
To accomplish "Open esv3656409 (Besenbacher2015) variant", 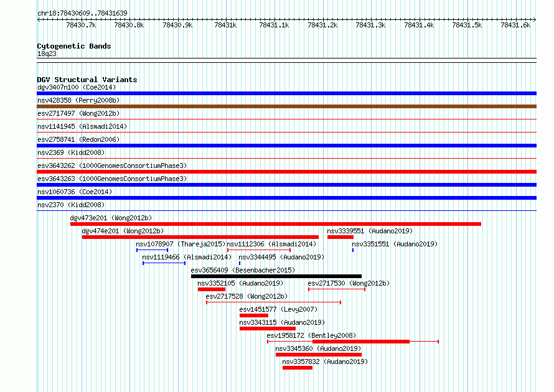I will 243,270.
